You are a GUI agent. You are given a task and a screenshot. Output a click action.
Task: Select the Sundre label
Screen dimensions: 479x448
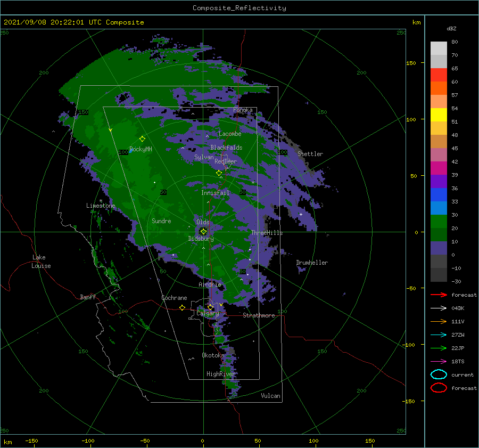(161, 221)
